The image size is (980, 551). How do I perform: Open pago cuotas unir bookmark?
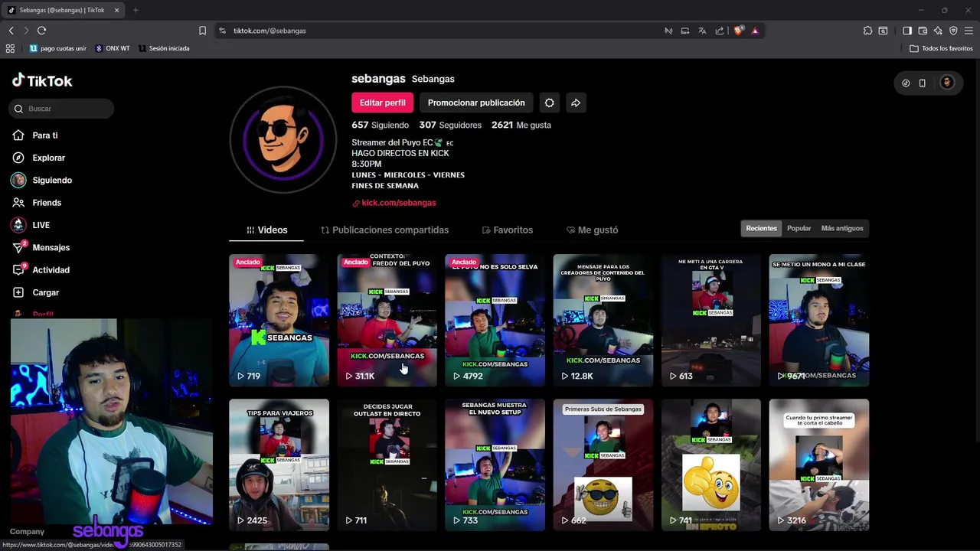(x=58, y=48)
